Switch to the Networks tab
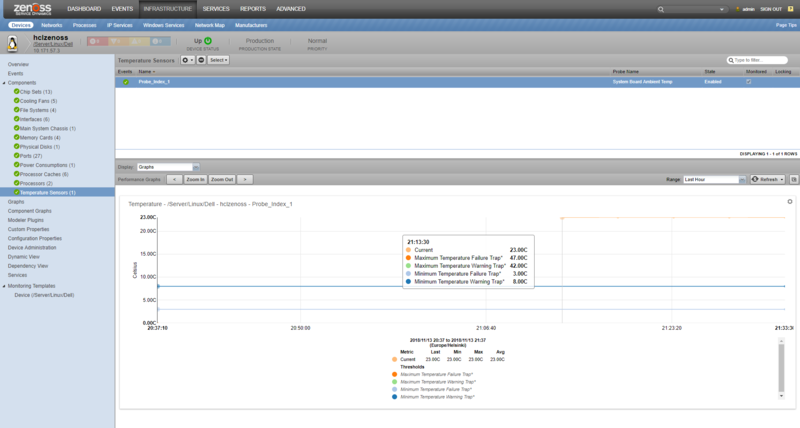This screenshot has height=428, width=800. coord(52,25)
